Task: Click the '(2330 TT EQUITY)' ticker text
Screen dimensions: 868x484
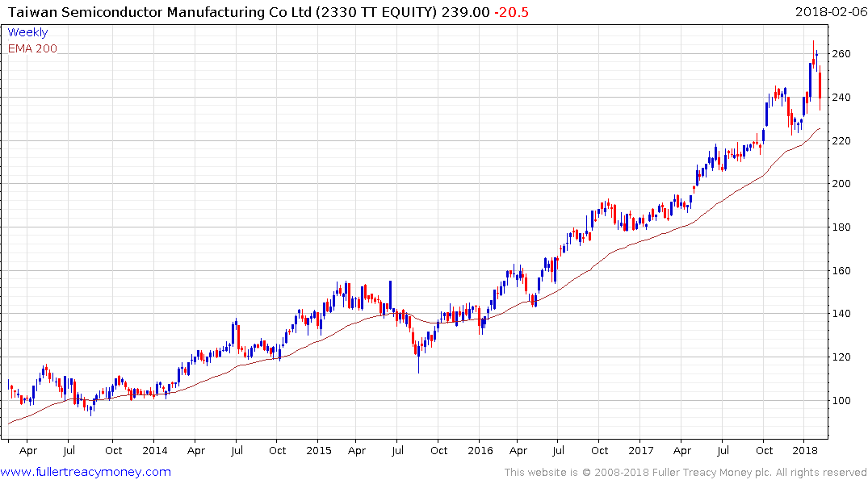Action: click(376, 12)
